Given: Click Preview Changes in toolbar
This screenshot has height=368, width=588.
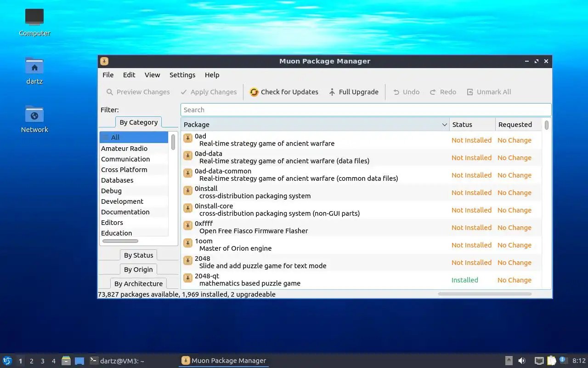Looking at the screenshot, I should coord(138,92).
